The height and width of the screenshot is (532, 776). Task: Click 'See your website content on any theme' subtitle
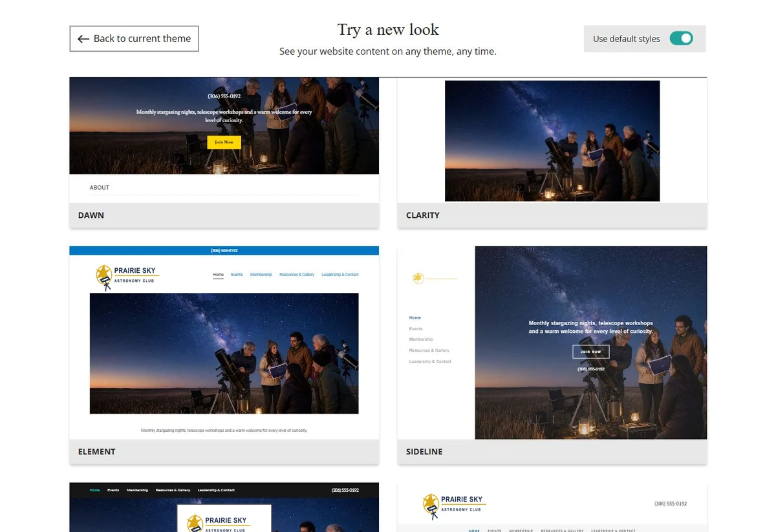click(x=388, y=51)
